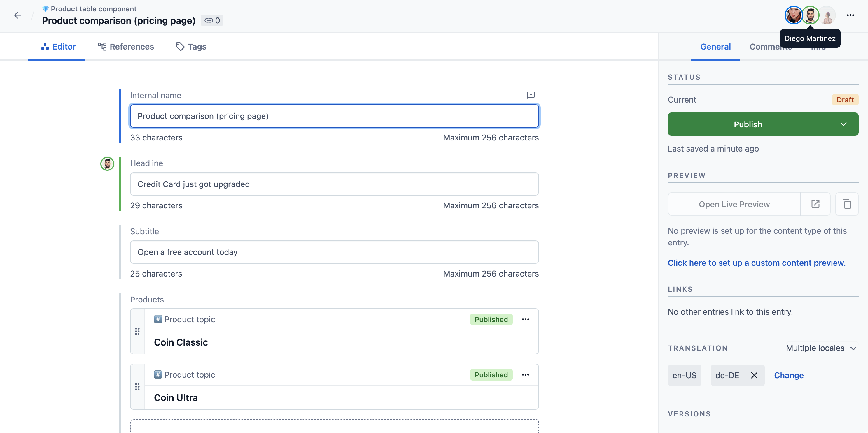Click the Headline input field
868x433 pixels.
point(334,184)
